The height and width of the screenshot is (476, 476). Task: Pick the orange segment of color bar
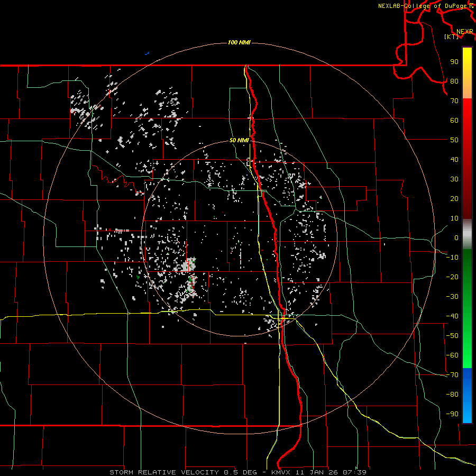point(467,90)
